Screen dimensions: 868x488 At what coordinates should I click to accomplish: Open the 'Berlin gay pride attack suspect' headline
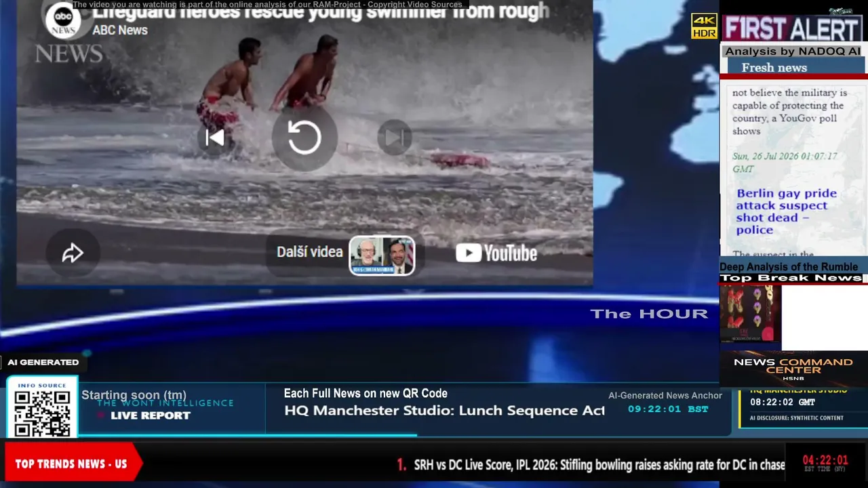click(787, 211)
